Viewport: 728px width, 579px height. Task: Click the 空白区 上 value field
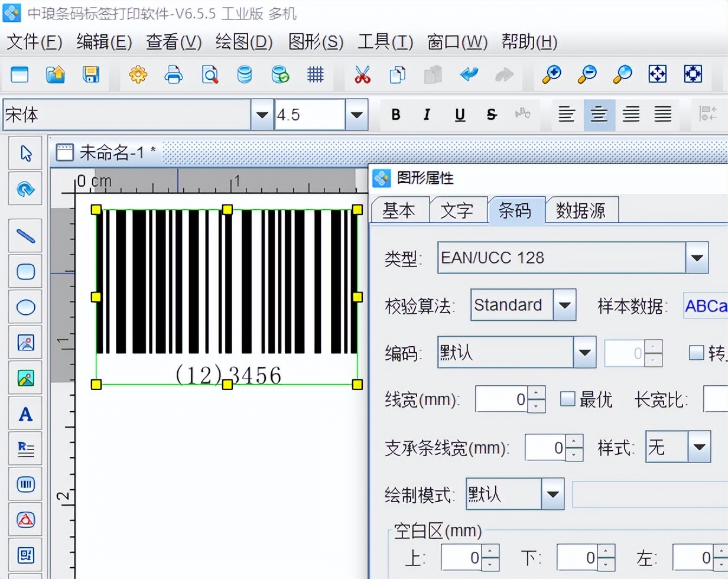pos(462,558)
